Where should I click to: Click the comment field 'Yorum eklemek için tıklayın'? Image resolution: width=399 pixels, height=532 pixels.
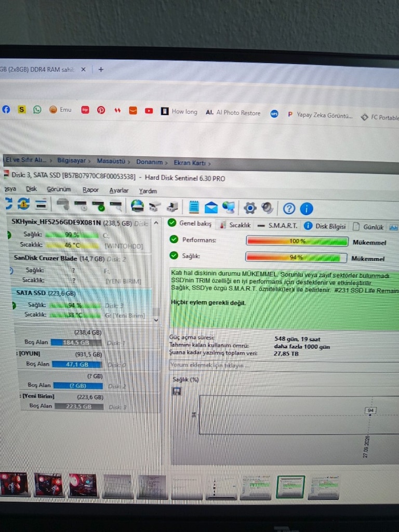284,366
